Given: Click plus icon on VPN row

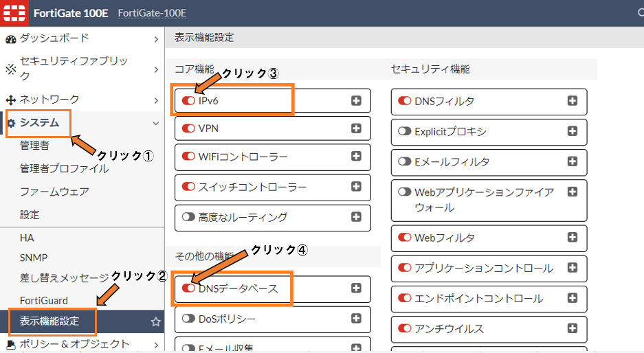Looking at the screenshot, I should coord(356,128).
